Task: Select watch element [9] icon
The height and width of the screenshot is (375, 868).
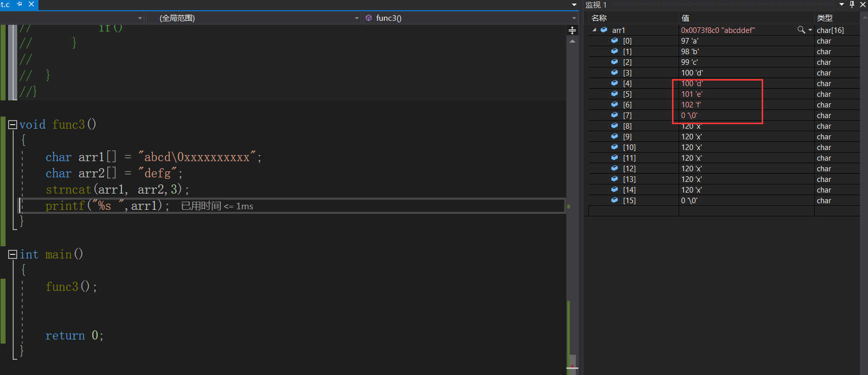Action: (614, 136)
